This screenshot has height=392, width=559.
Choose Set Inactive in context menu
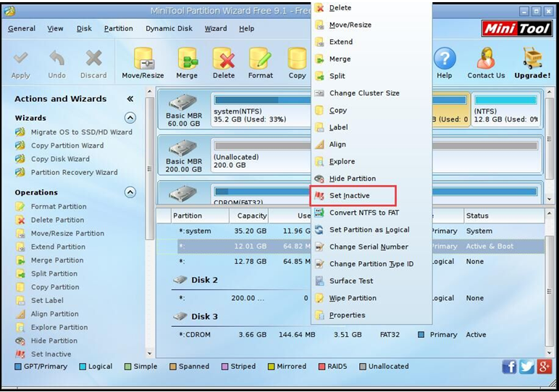pyautogui.click(x=353, y=195)
